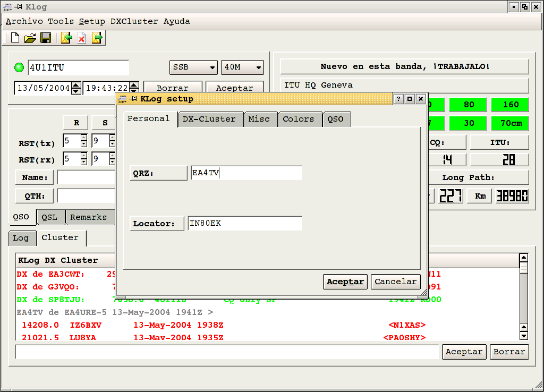Click the Nuevo en esta banda message
This screenshot has height=392, width=544.
click(x=404, y=66)
